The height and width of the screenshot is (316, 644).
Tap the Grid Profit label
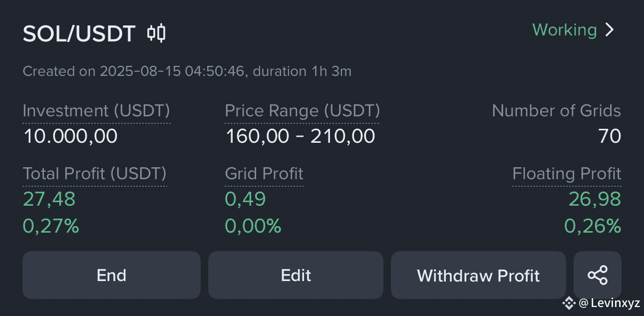[x=264, y=174]
